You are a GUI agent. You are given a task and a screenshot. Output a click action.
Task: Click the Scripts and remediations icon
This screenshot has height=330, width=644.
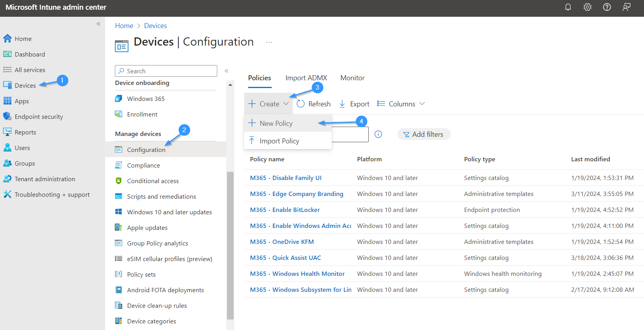click(x=119, y=196)
